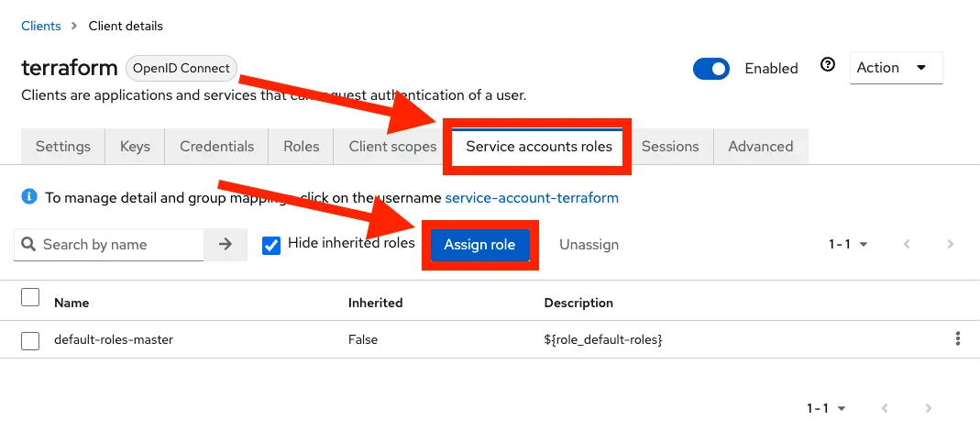Open kebab menu for default-roles-master row
Viewport: 980px width, 442px height.
coord(957,339)
